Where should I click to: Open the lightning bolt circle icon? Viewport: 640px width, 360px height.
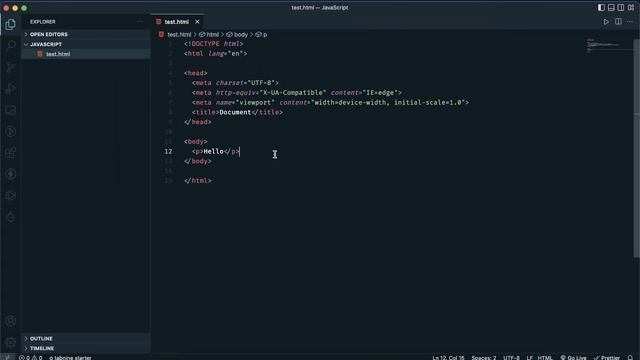click(11, 174)
